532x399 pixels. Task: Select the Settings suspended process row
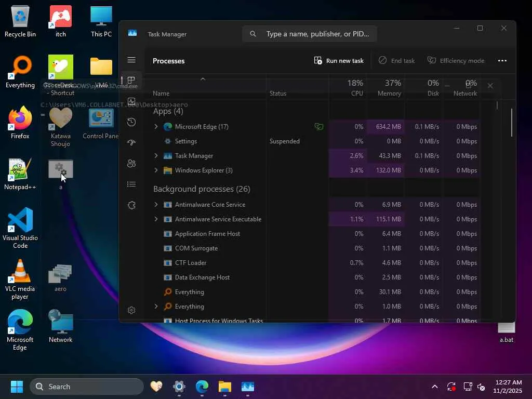click(315, 141)
